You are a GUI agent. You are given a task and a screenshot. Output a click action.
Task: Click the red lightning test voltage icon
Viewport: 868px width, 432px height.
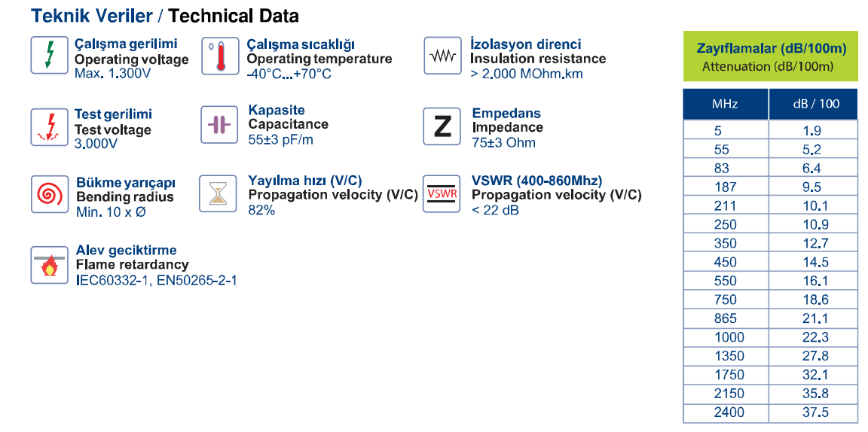point(50,127)
